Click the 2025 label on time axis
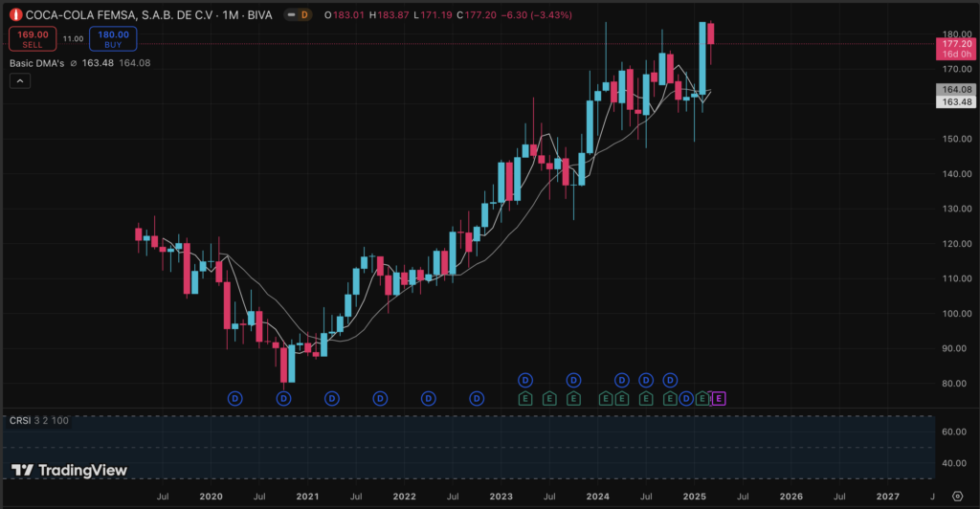 click(695, 497)
